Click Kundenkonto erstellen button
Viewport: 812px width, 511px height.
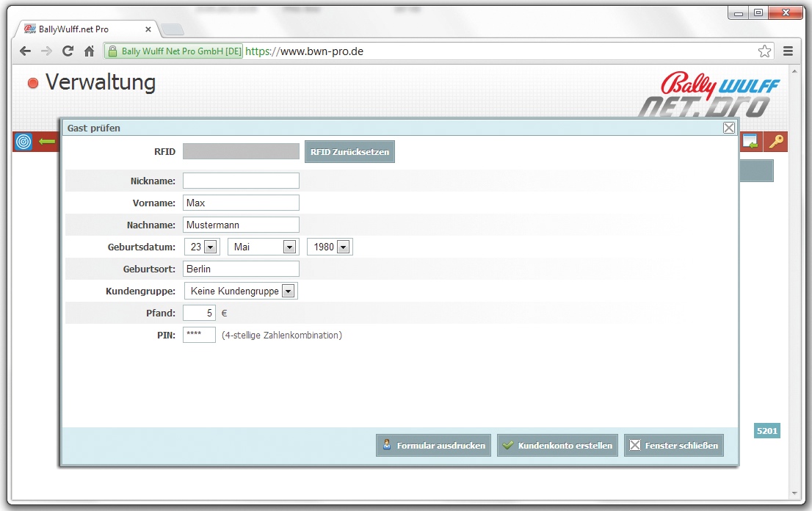click(x=557, y=446)
